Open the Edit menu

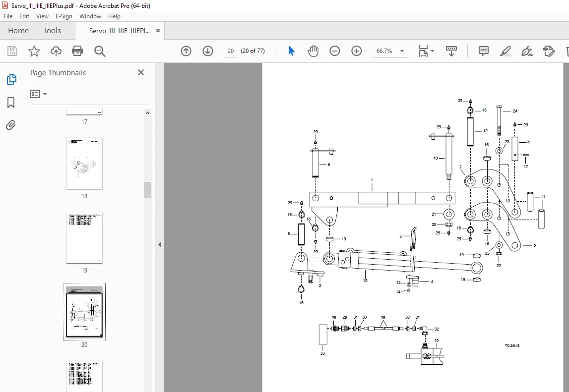pyautogui.click(x=24, y=16)
